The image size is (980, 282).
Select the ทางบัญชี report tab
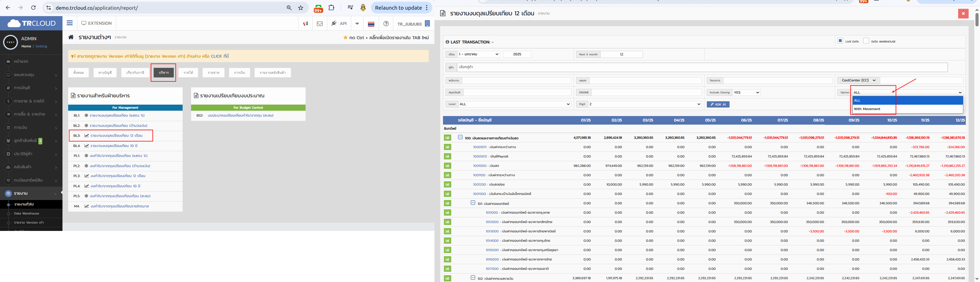tap(105, 73)
